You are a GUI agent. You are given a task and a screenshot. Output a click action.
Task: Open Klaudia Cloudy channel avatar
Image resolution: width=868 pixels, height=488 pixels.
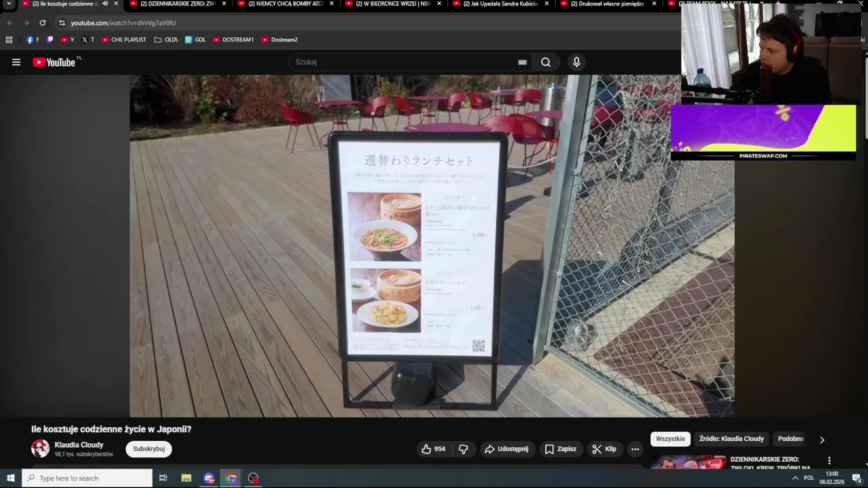pyautogui.click(x=40, y=449)
